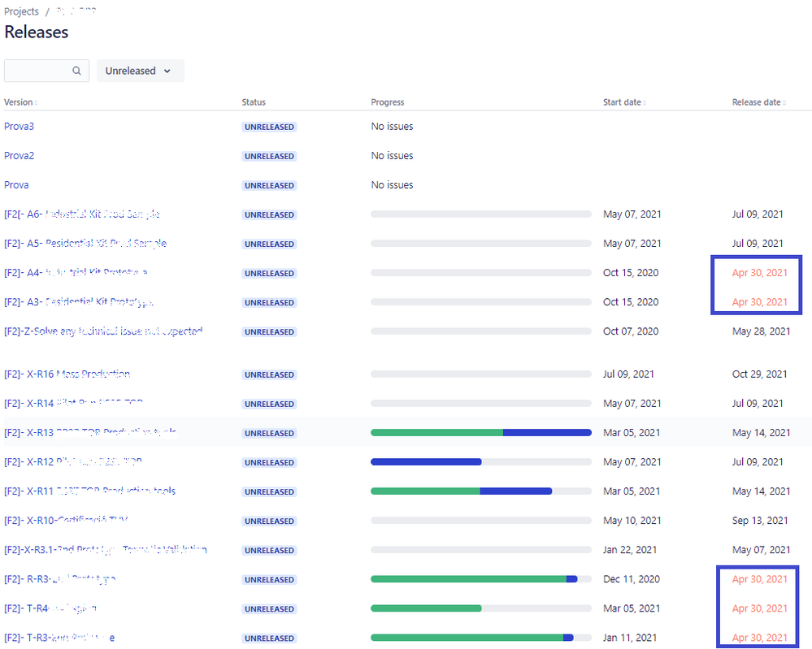
Task: Click the X-R13 green-blue progress bar
Action: 481,433
